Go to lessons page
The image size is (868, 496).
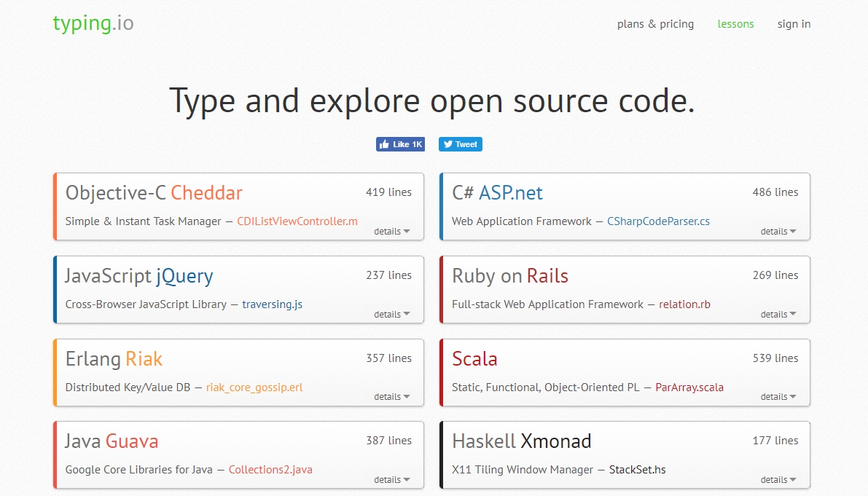coord(735,24)
